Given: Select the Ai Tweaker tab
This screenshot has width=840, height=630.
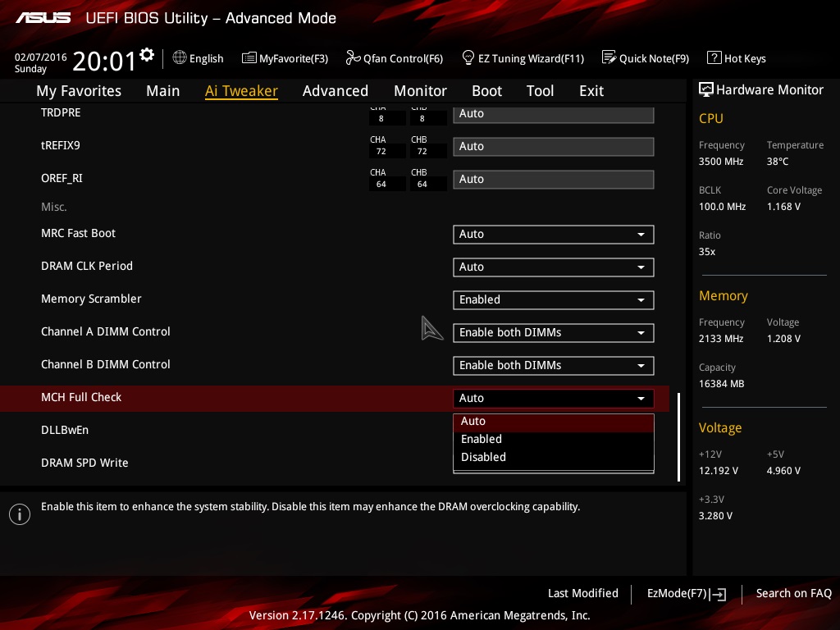Looking at the screenshot, I should [x=241, y=91].
